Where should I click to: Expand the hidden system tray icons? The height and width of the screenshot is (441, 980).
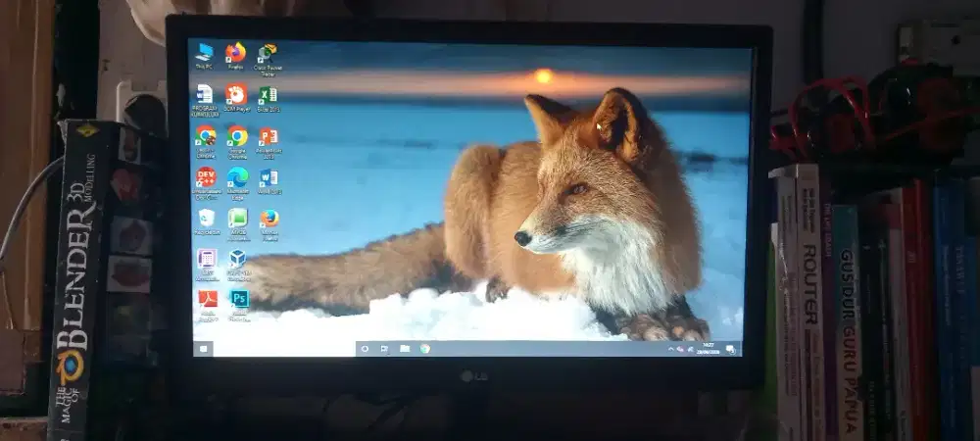coord(671,349)
